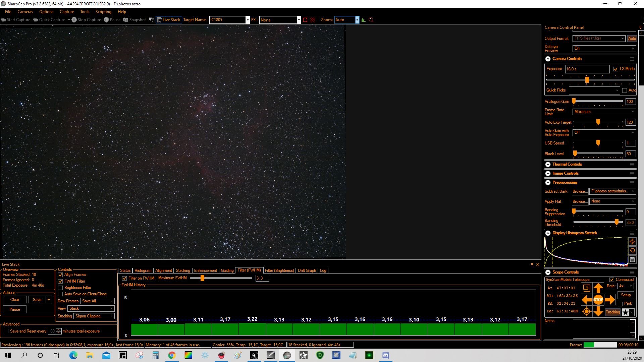Open Discord from the taskbar

coord(386,355)
